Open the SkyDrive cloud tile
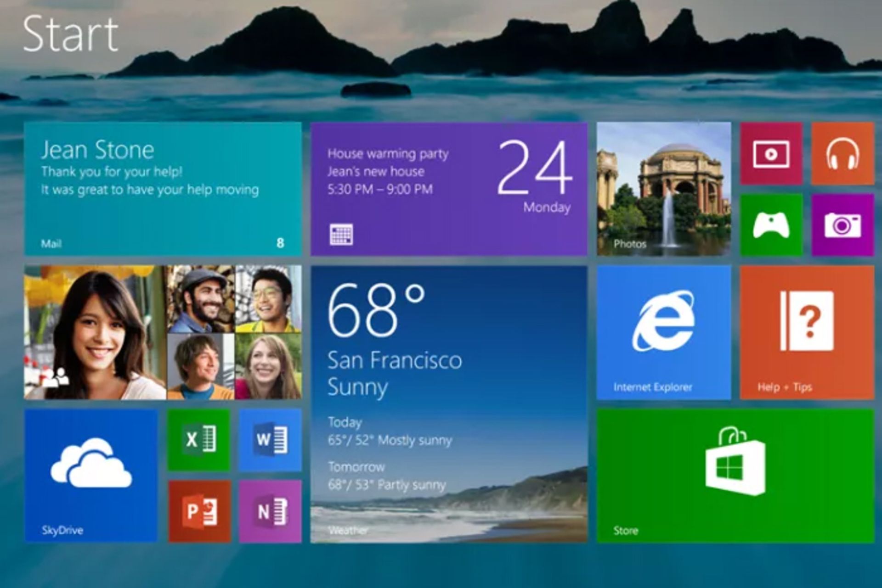 91,476
